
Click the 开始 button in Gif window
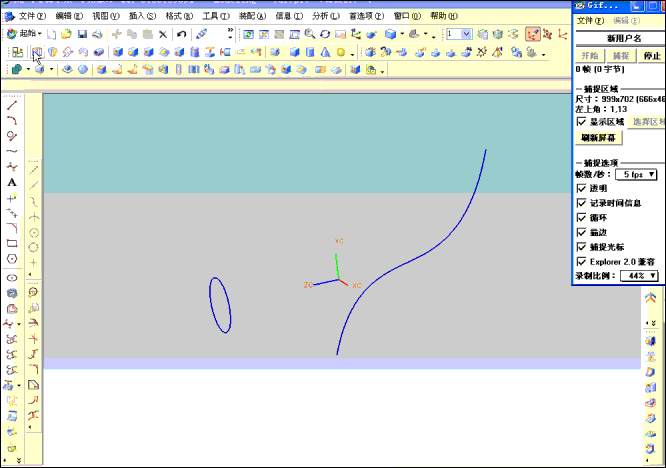(590, 56)
